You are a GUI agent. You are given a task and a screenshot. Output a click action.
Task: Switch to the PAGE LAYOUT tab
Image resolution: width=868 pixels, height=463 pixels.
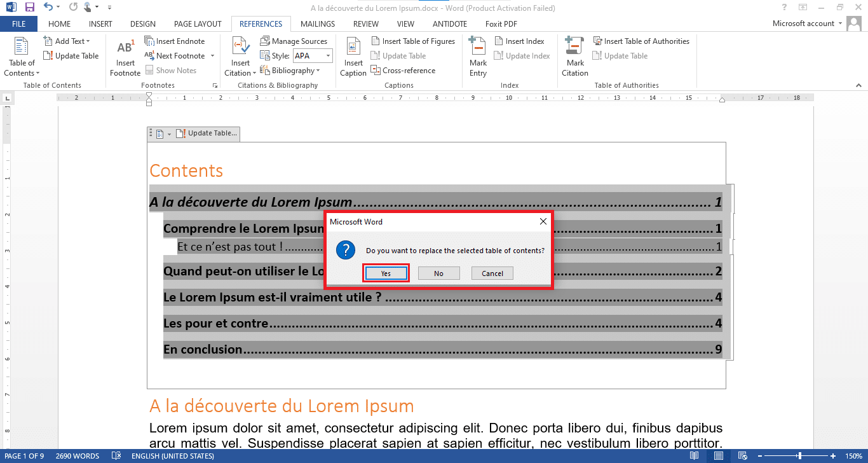click(198, 24)
